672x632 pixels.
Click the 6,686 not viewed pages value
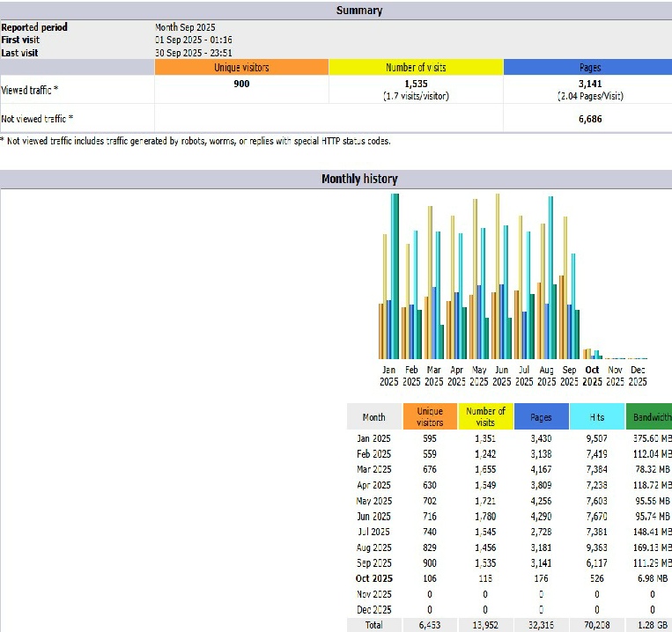(590, 118)
